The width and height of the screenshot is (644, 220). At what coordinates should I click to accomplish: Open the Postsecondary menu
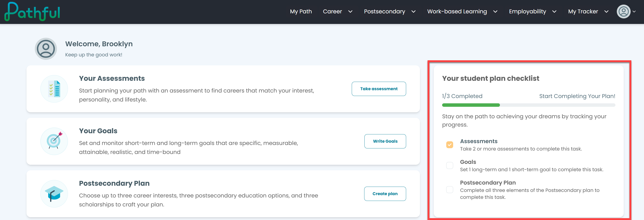click(384, 12)
